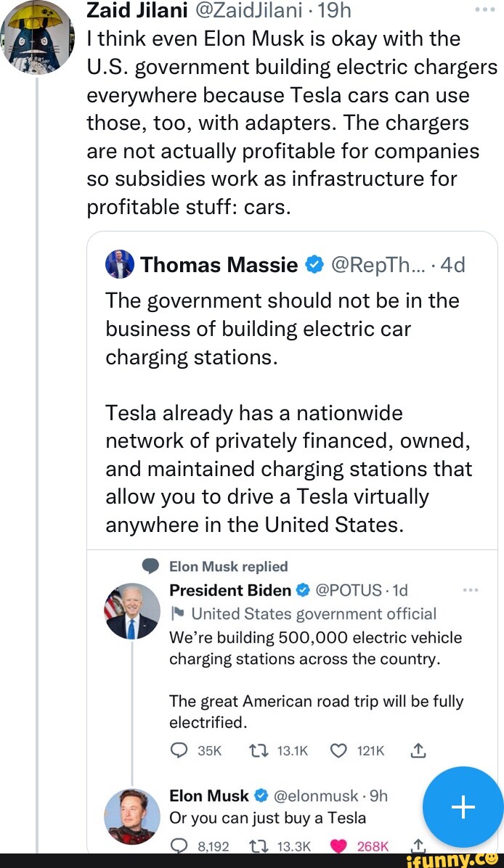Open more options on President Biden's tweet
This screenshot has height=868, width=504.
(x=471, y=590)
